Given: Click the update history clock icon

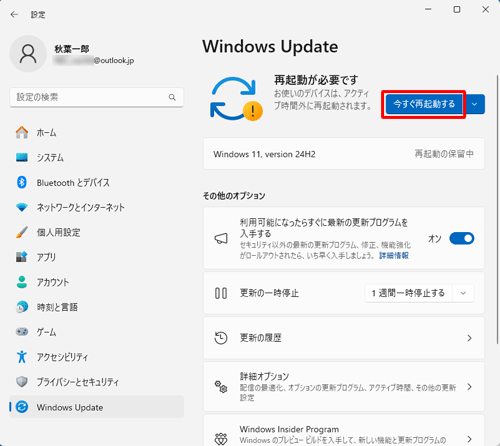Looking at the screenshot, I should 221,338.
